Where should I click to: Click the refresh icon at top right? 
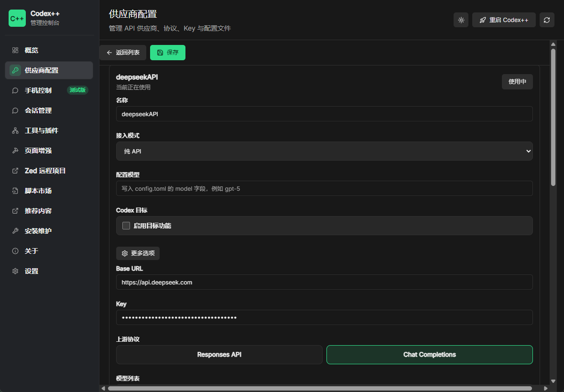coord(547,20)
